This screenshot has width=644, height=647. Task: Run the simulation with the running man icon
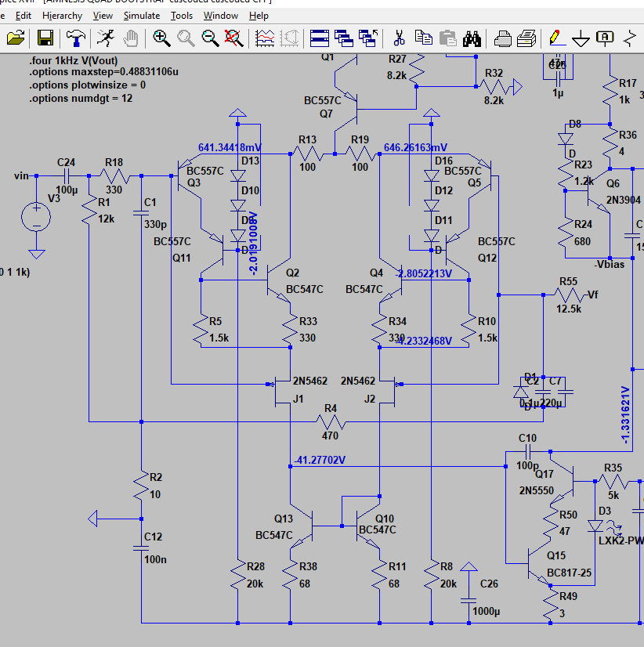[x=106, y=38]
